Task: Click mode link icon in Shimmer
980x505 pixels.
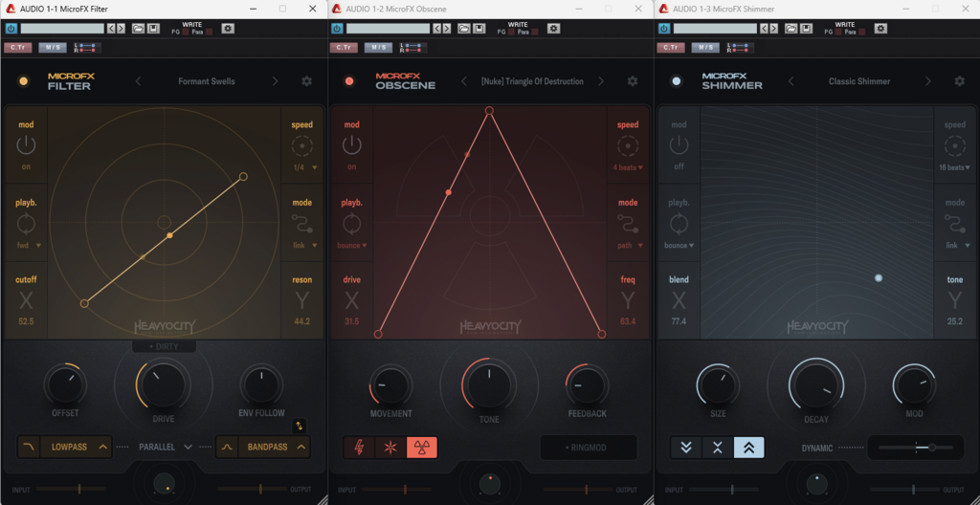Action: (955, 224)
